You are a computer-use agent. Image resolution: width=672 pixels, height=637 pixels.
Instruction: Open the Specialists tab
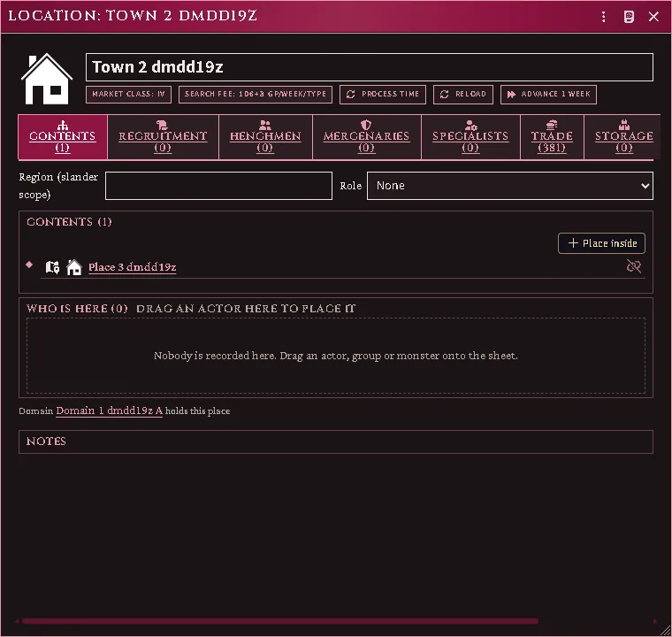point(470,137)
